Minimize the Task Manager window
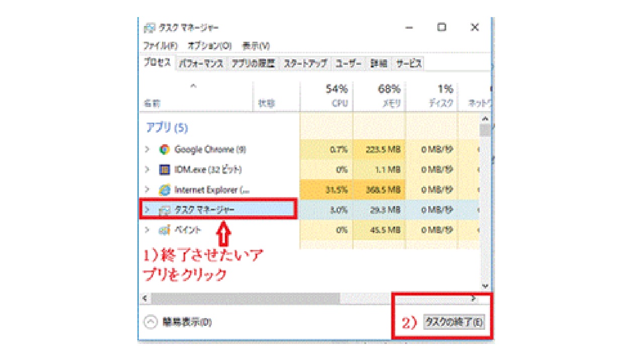 point(409,28)
